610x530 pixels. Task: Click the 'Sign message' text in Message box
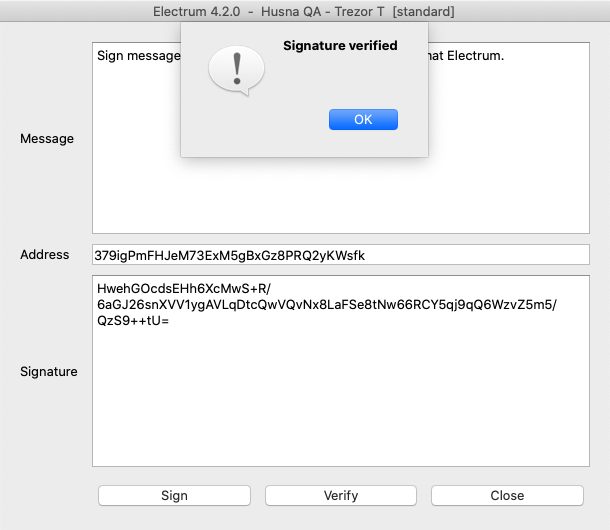tap(139, 56)
